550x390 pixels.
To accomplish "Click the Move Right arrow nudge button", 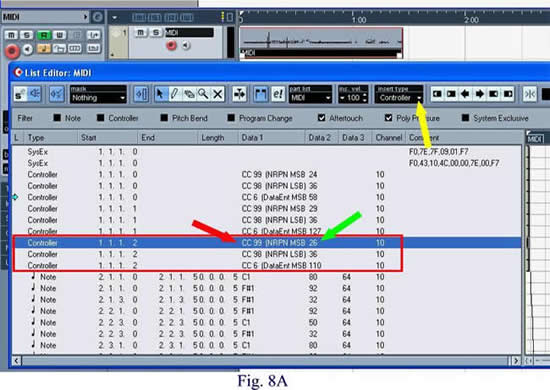I will point(479,94).
